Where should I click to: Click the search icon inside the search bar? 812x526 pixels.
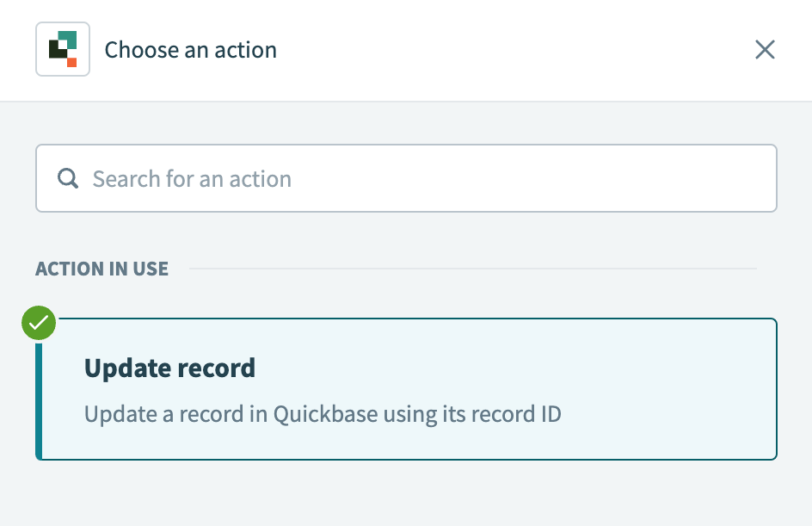click(67, 177)
